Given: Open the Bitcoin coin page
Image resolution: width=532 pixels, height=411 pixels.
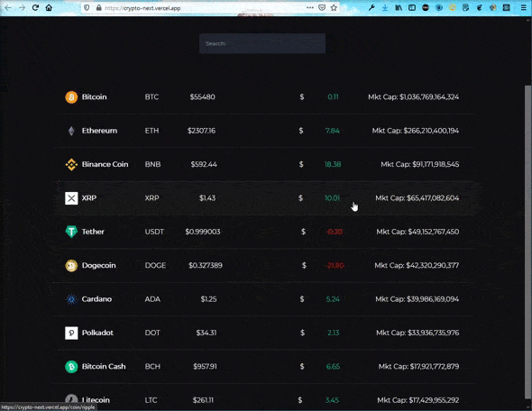Looking at the screenshot, I should pos(95,97).
